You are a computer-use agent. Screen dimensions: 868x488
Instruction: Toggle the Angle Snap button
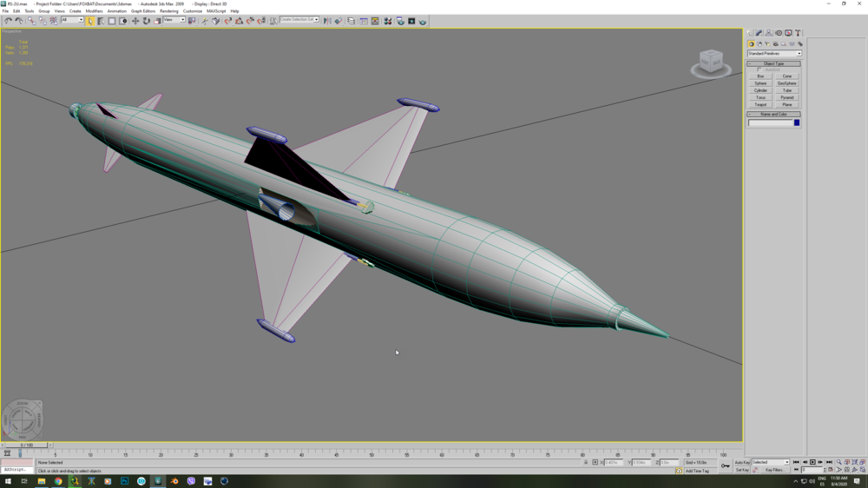[240, 21]
